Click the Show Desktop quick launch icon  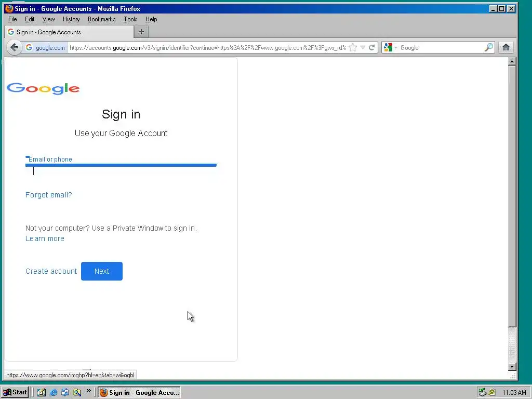42,392
